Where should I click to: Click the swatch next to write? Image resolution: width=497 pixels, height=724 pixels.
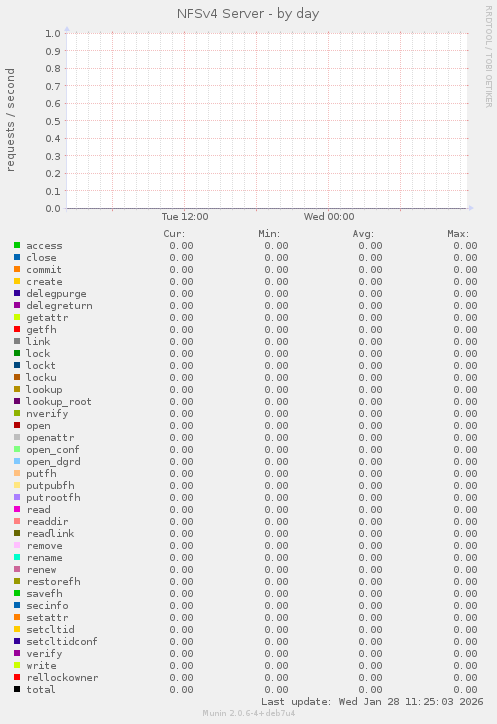pos(17,665)
